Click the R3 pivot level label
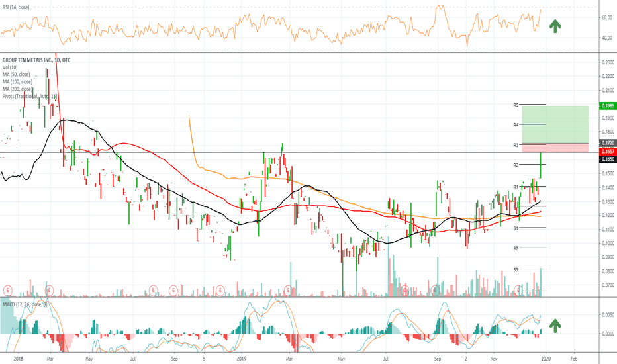The image size is (617, 364). pyautogui.click(x=516, y=145)
